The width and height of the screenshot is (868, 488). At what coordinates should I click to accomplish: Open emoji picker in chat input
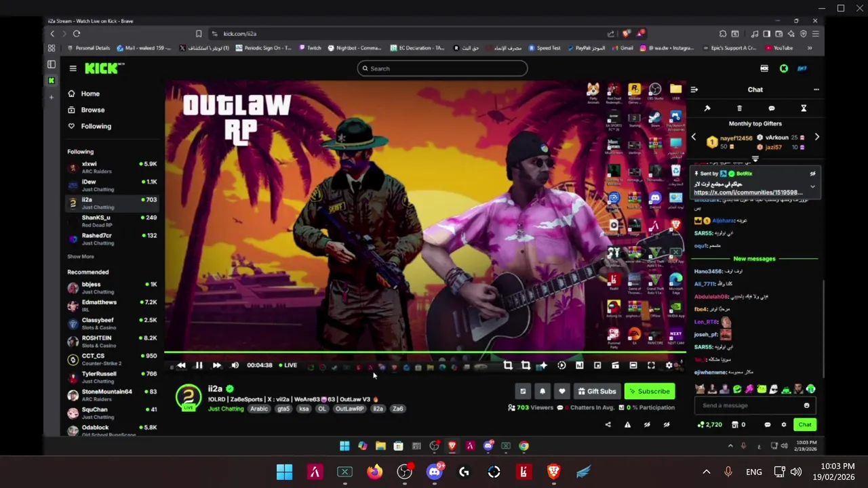click(x=806, y=405)
